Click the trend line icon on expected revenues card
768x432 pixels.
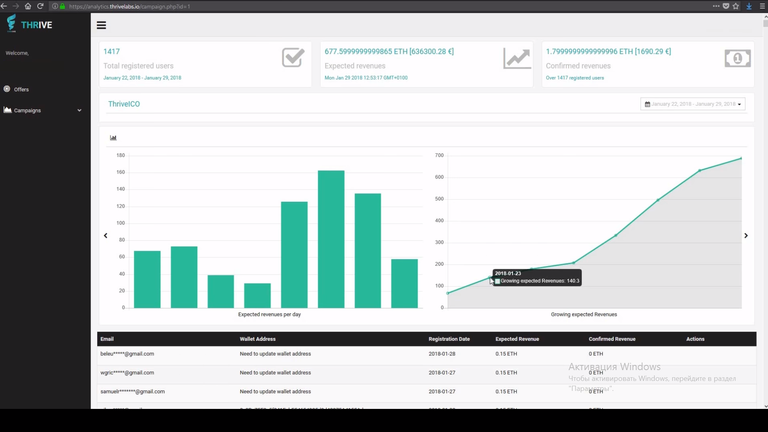[x=517, y=58]
